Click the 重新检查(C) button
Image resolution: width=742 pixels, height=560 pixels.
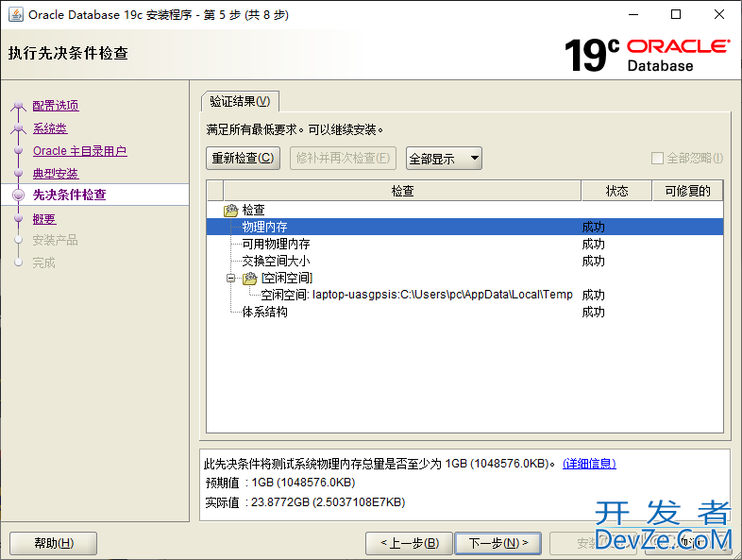pyautogui.click(x=243, y=158)
